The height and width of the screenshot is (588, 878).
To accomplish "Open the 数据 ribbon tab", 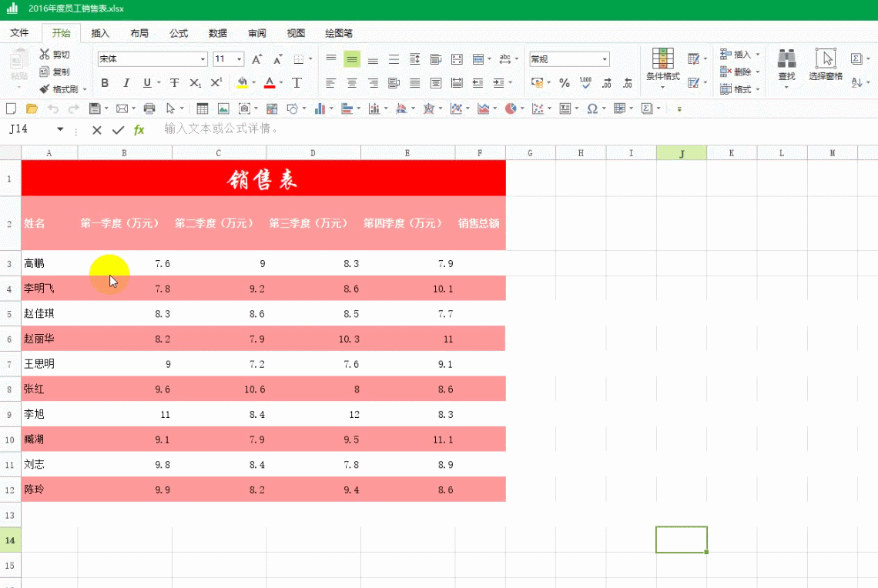I will [x=217, y=32].
